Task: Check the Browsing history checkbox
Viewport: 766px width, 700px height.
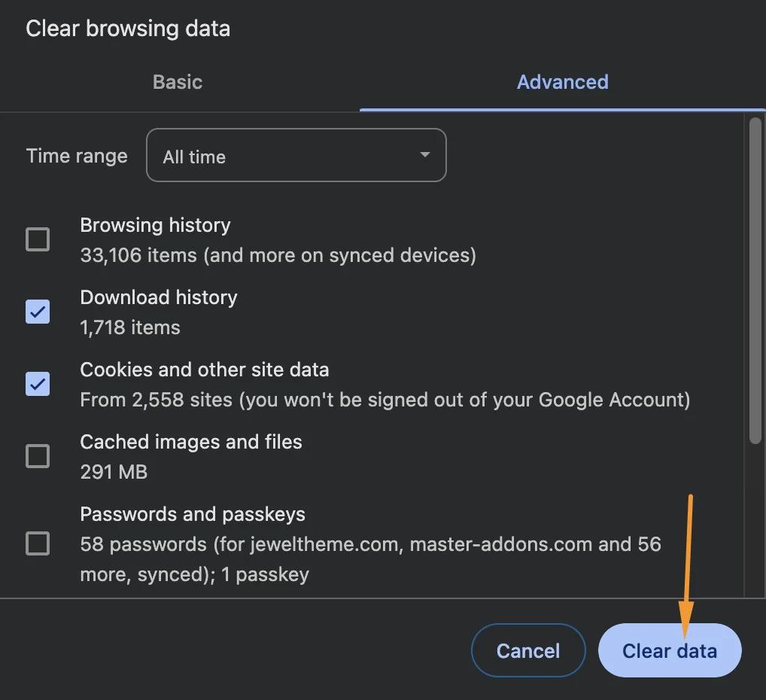Action: coord(38,239)
